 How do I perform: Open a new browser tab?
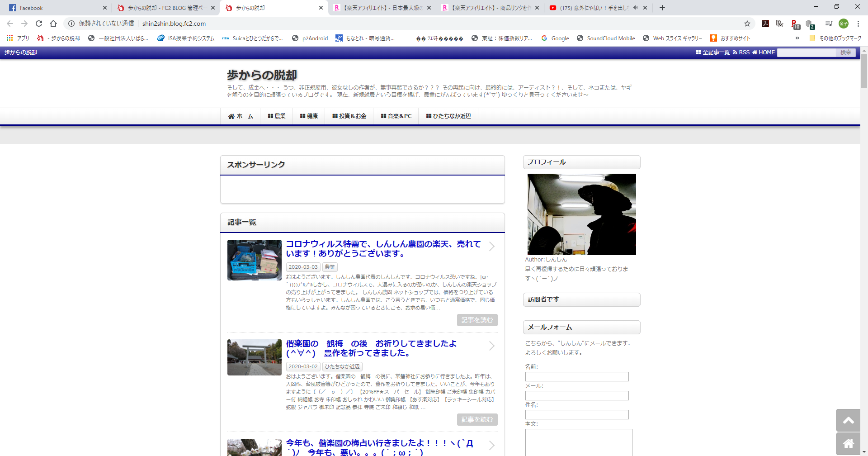click(662, 8)
